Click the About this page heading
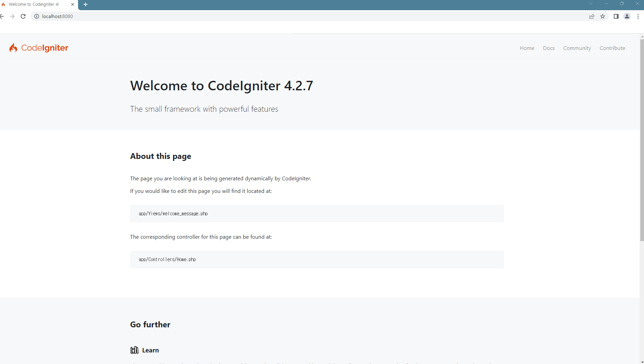 (x=160, y=156)
